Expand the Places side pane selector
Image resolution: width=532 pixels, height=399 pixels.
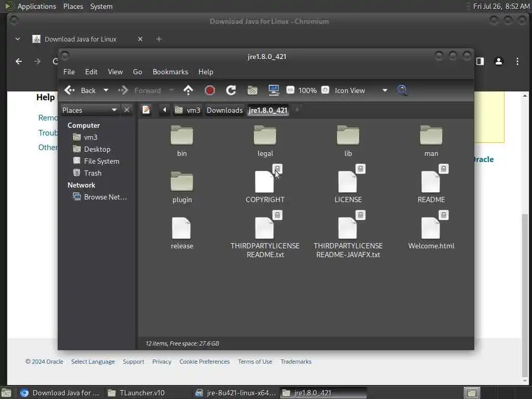click(89, 110)
